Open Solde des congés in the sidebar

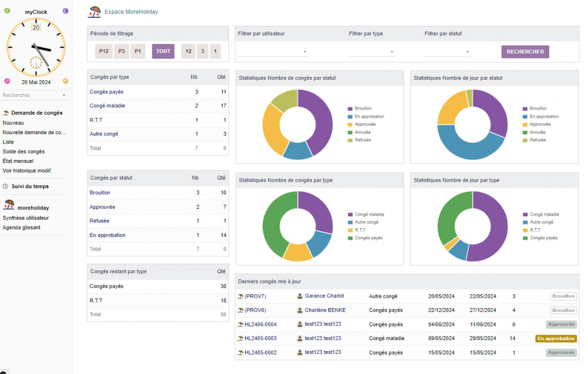click(24, 151)
